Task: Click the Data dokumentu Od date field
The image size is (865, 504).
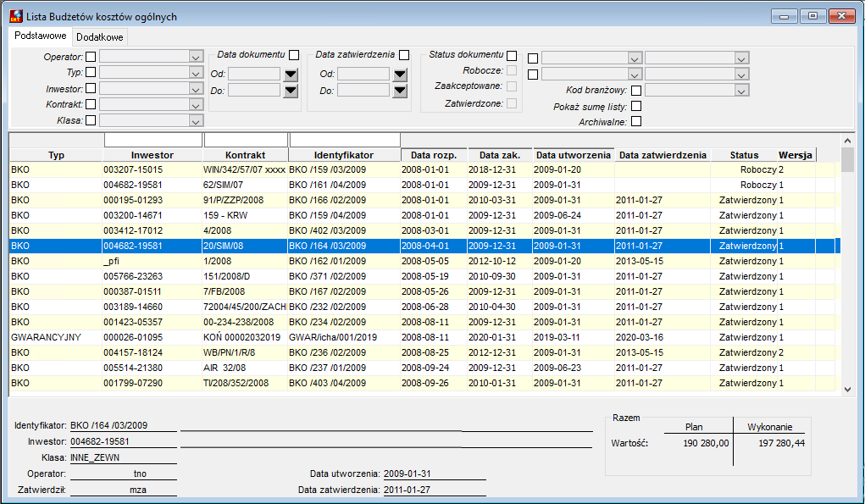Action: click(x=254, y=74)
